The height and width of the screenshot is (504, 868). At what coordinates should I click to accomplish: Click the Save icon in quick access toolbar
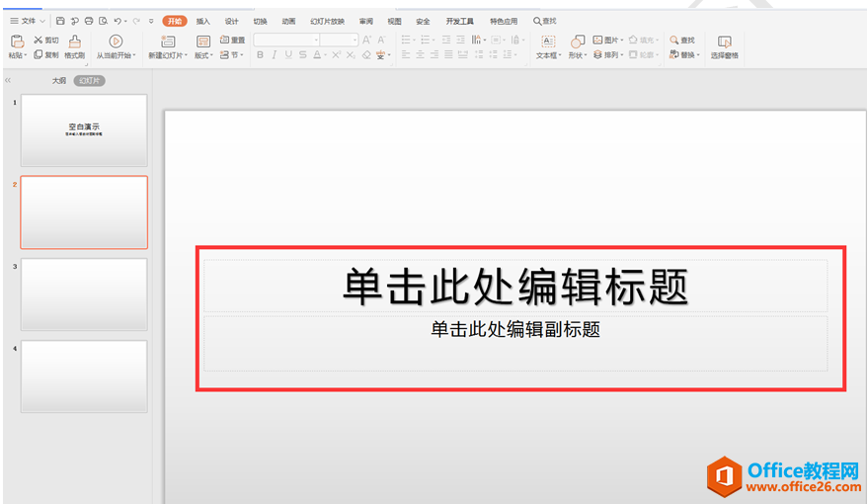60,21
